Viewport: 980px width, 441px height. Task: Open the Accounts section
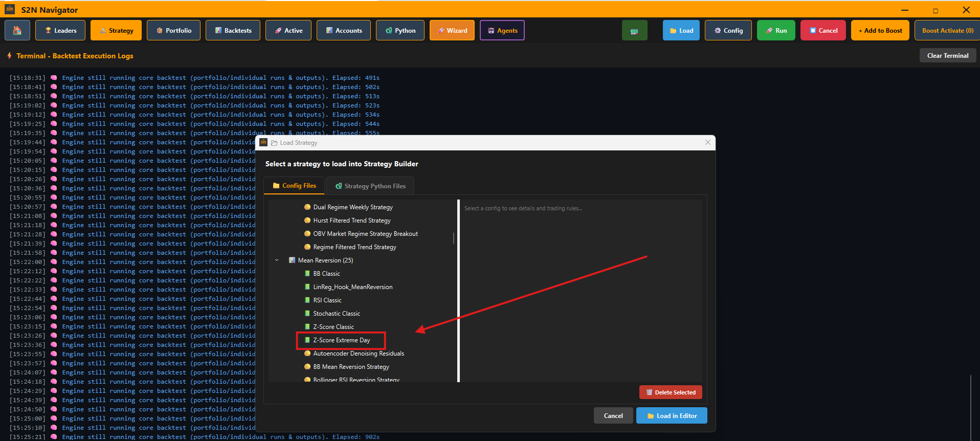point(344,30)
